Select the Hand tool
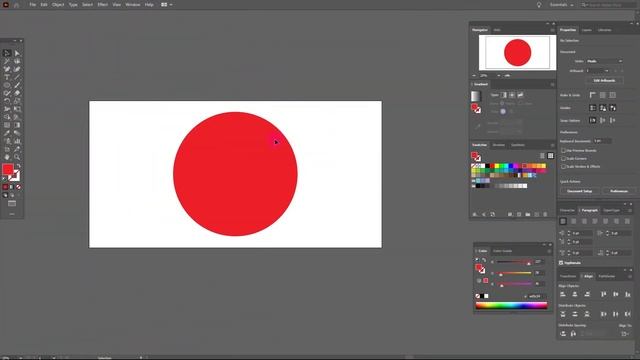The height and width of the screenshot is (360, 640). coord(7,157)
